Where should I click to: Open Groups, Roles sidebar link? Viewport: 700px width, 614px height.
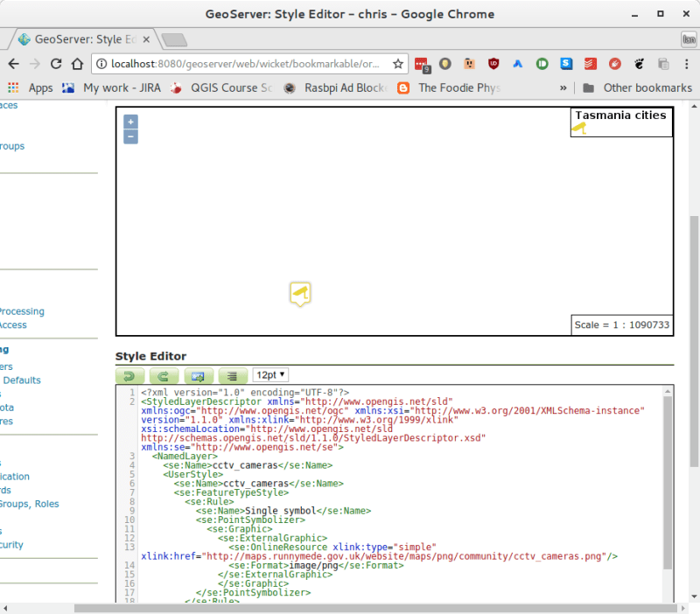[x=29, y=504]
